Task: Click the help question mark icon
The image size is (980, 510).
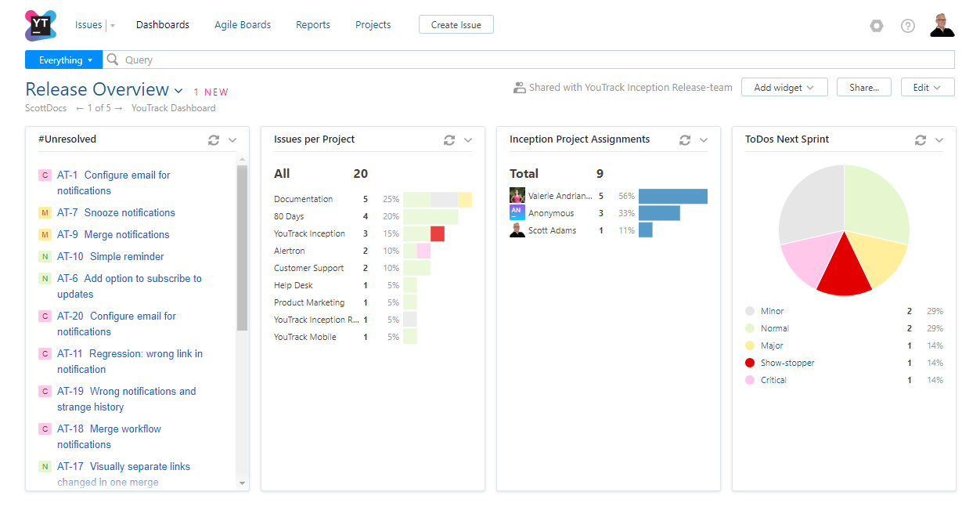Action: 908,26
